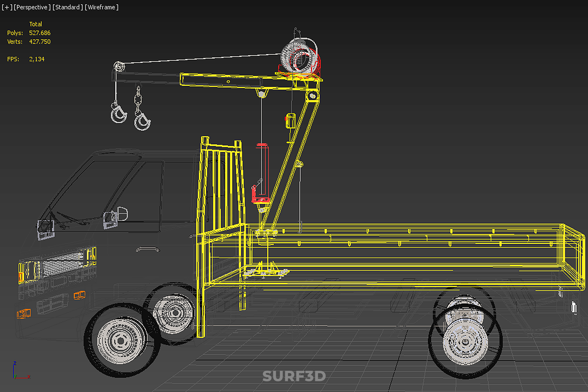Select the orange bumper fog light

(x=24, y=313)
